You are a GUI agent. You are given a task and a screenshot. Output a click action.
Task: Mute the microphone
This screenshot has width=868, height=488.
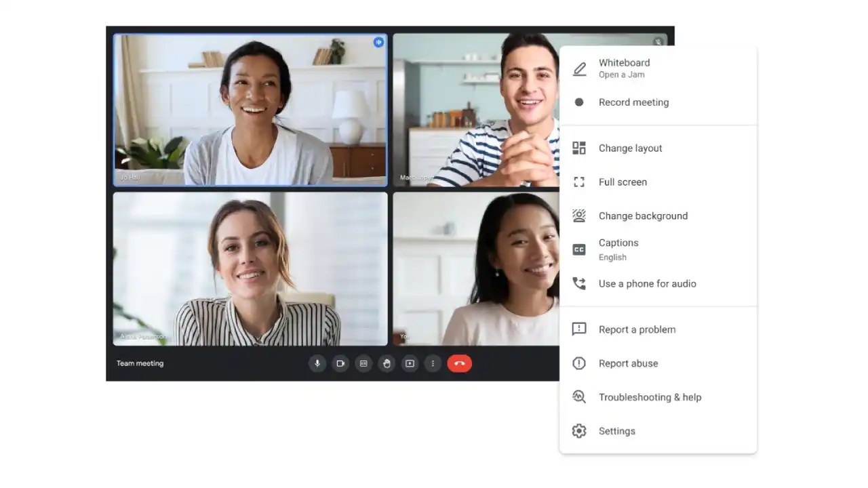(x=317, y=363)
